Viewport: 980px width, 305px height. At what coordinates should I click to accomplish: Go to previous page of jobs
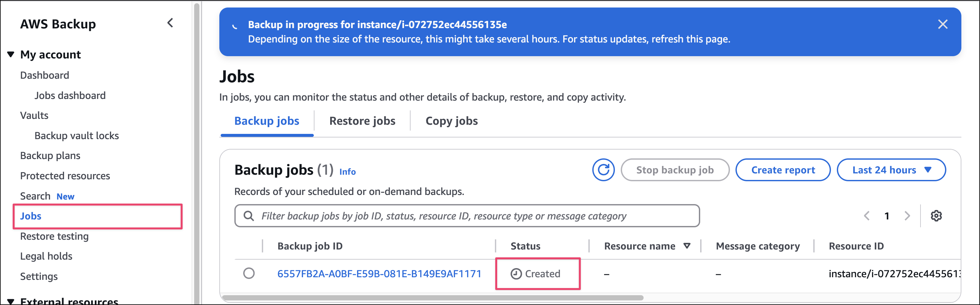point(867,216)
